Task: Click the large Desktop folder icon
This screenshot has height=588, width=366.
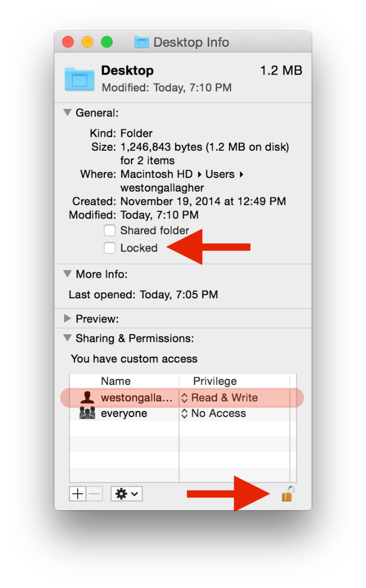Action: coord(79,78)
